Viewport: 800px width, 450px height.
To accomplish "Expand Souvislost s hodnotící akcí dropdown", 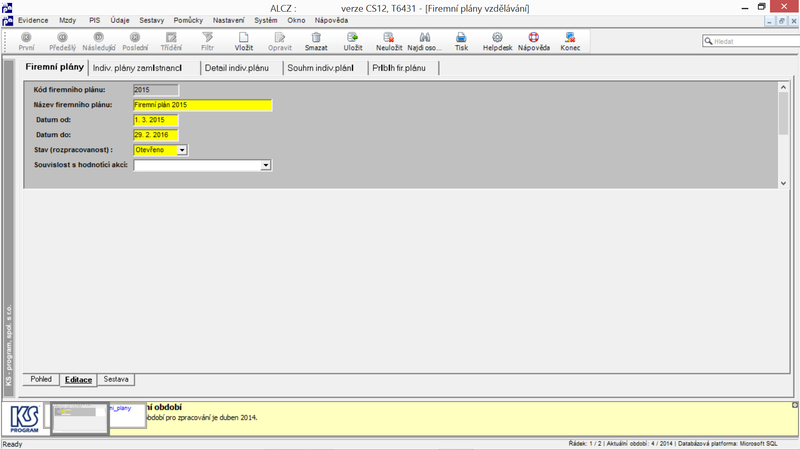I will (266, 165).
